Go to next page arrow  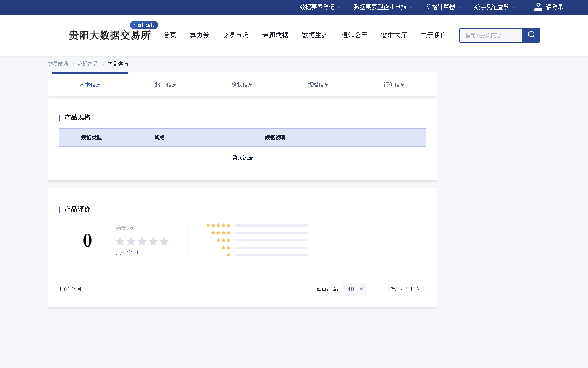424,289
